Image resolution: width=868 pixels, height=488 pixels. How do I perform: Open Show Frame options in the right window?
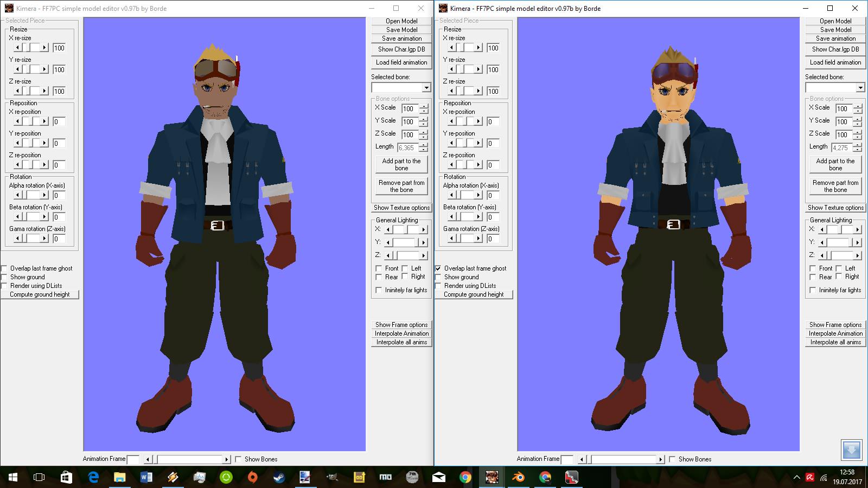pyautogui.click(x=835, y=325)
